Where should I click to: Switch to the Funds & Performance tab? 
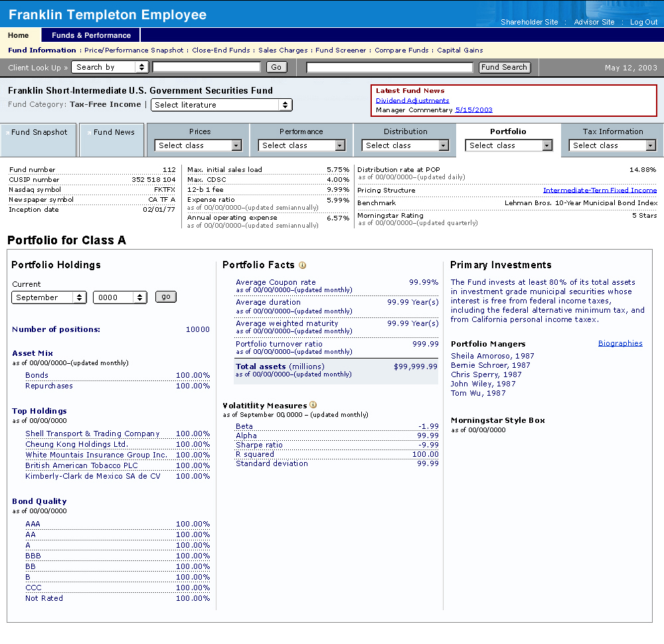point(91,35)
